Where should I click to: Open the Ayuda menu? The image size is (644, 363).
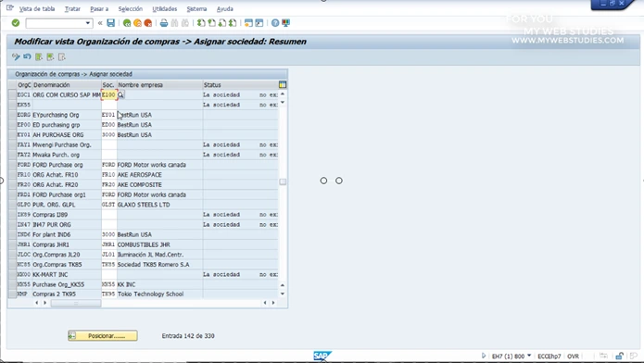click(x=224, y=8)
